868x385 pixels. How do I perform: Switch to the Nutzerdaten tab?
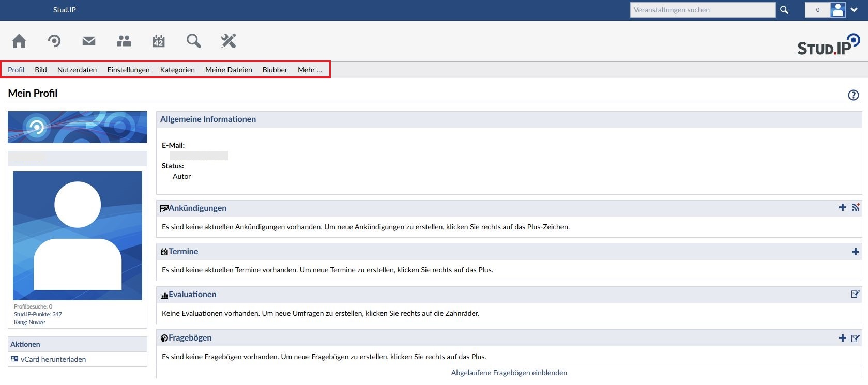click(x=77, y=70)
